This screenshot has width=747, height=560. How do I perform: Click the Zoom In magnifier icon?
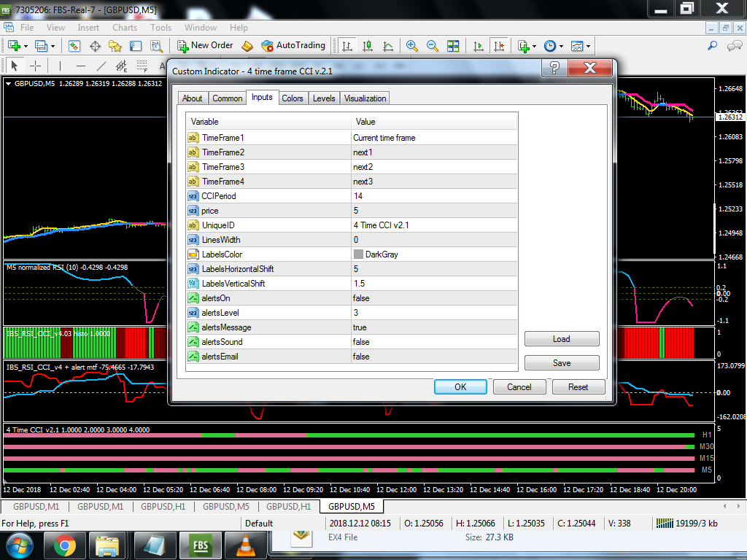[412, 46]
